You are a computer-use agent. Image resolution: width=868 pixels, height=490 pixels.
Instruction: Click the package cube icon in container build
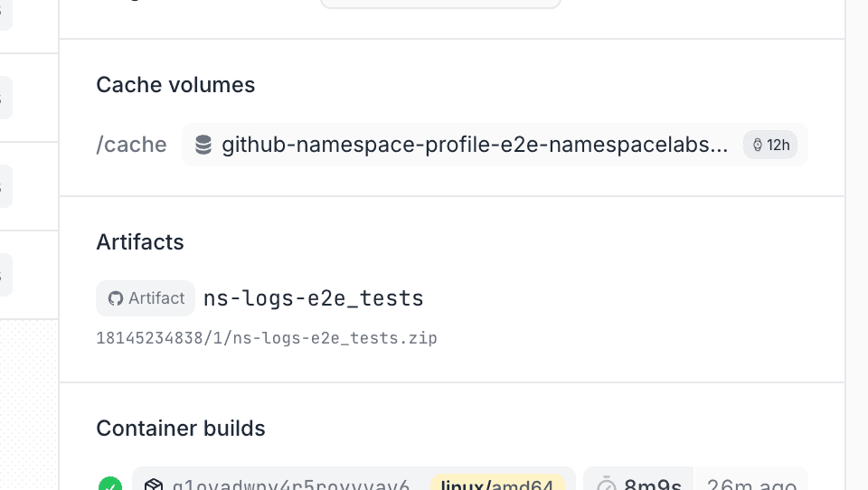pos(153,485)
